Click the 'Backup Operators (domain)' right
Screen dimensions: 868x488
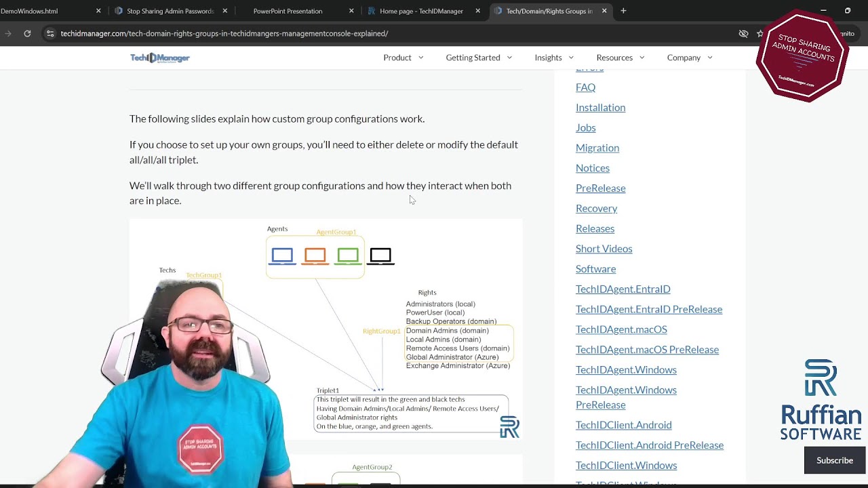coord(451,322)
